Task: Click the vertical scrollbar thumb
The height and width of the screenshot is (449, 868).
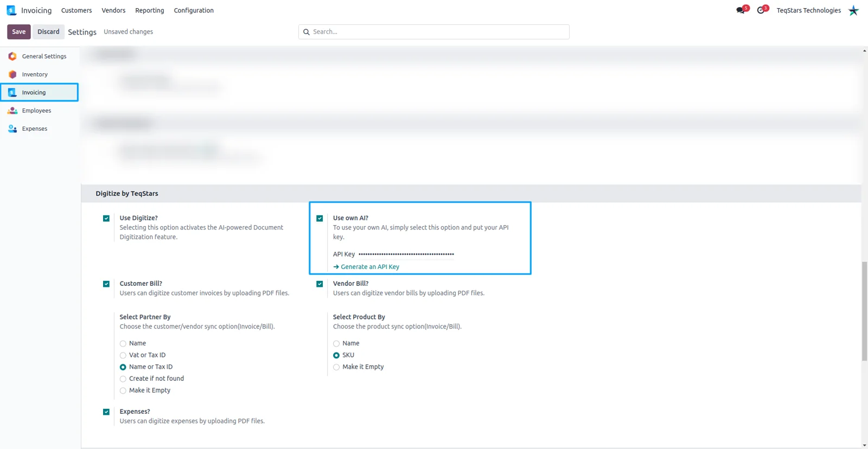Action: point(864,311)
